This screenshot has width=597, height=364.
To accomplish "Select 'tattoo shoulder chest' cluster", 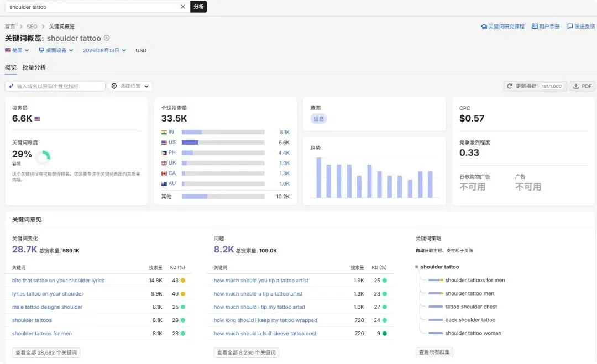I will coord(471,307).
